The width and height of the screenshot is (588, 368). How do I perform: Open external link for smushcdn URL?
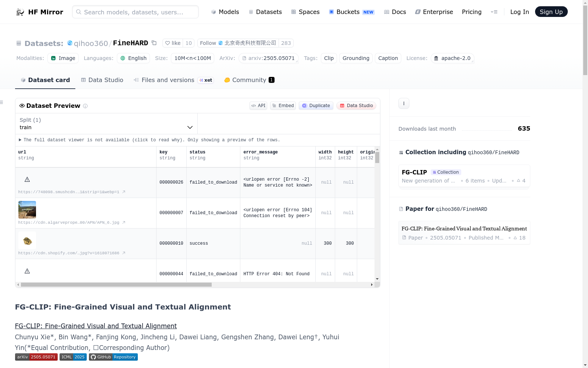point(124,192)
